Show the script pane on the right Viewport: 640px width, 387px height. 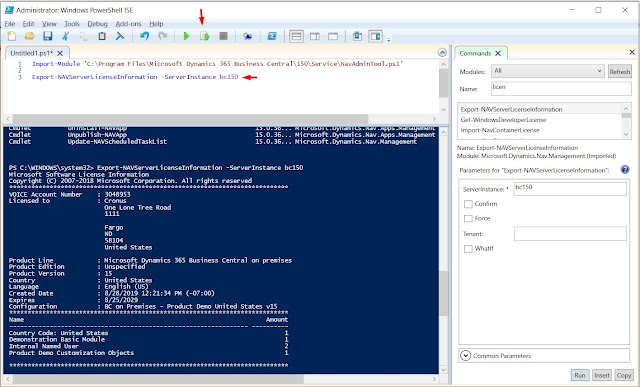(x=315, y=36)
